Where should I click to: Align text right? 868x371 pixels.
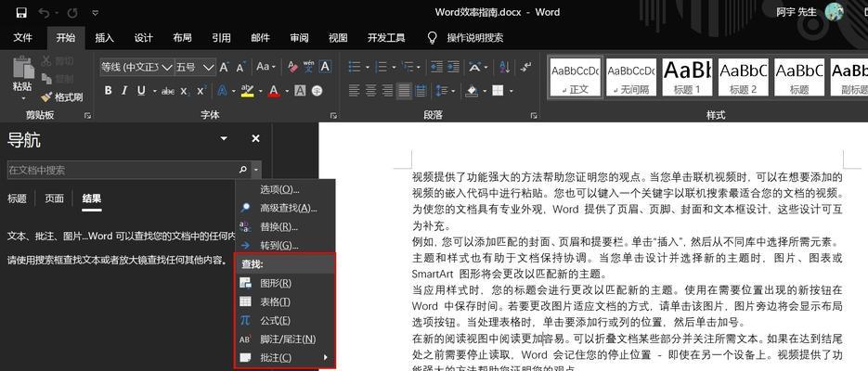[387, 90]
